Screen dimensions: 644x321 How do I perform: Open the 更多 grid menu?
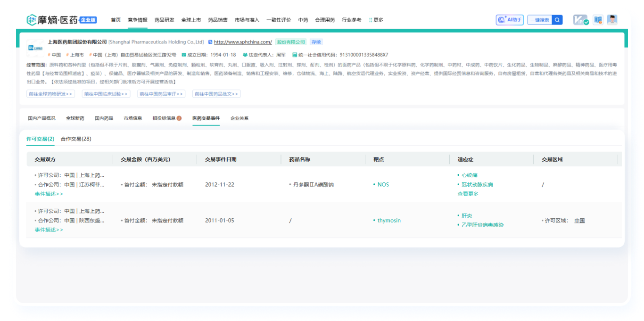(376, 20)
